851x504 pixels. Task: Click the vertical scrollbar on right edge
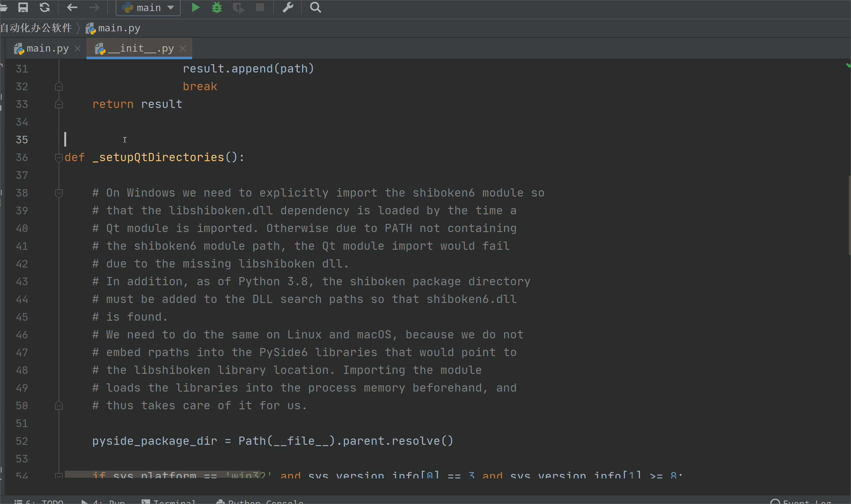pos(849,215)
